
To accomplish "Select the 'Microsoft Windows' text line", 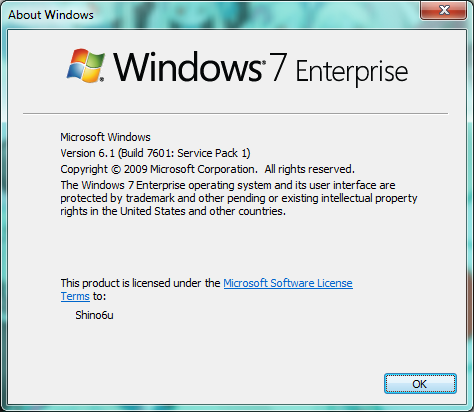I will 105,137.
